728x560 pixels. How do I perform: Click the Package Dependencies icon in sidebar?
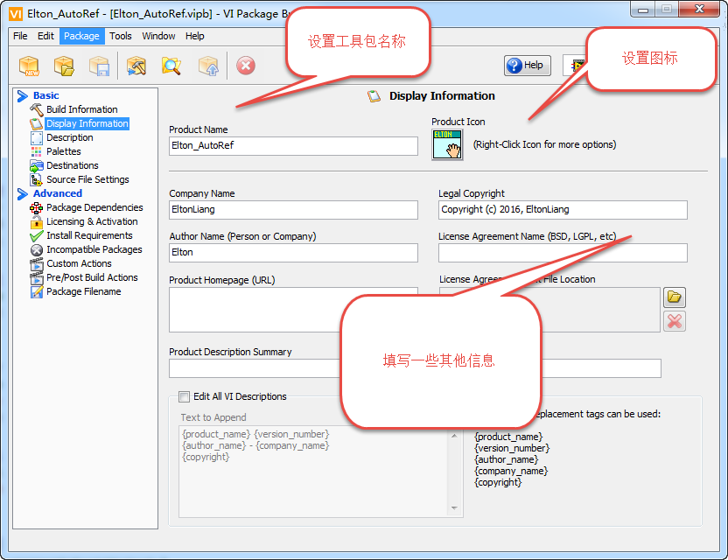click(x=36, y=207)
